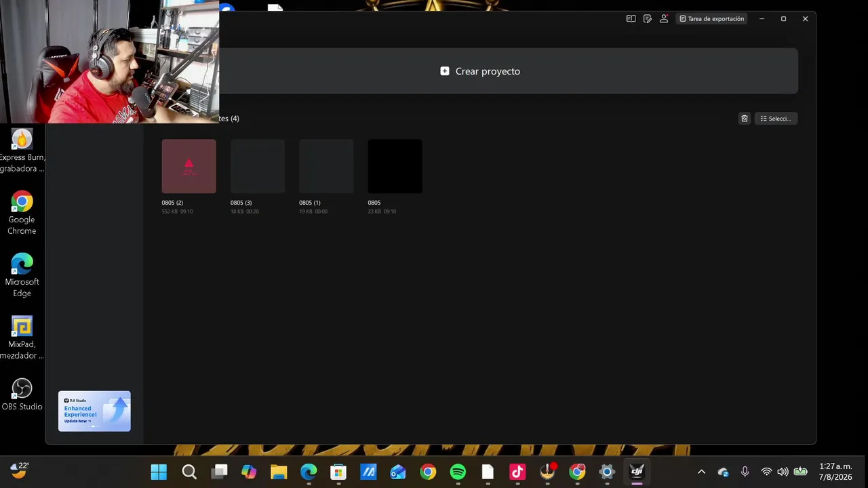The width and height of the screenshot is (868, 488).
Task: Click the "18 KB 00:28" info text
Action: 245,211
